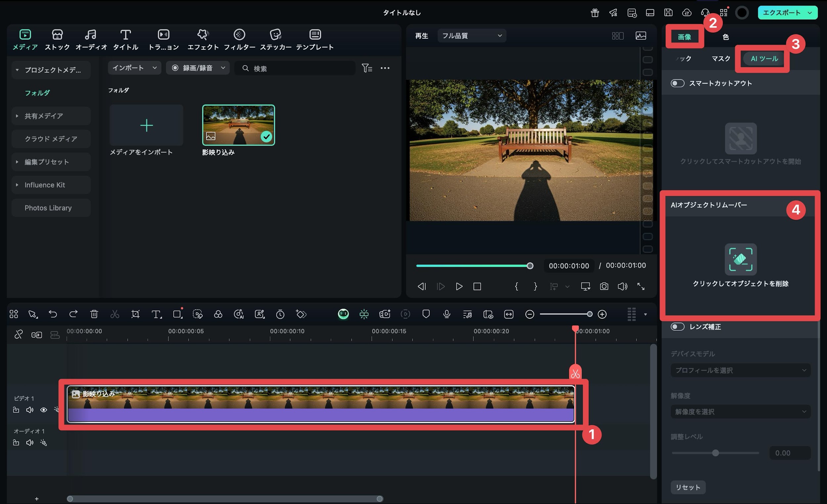Open the playback quality dropdown
Viewport: 827px width, 504px height.
pyautogui.click(x=472, y=36)
